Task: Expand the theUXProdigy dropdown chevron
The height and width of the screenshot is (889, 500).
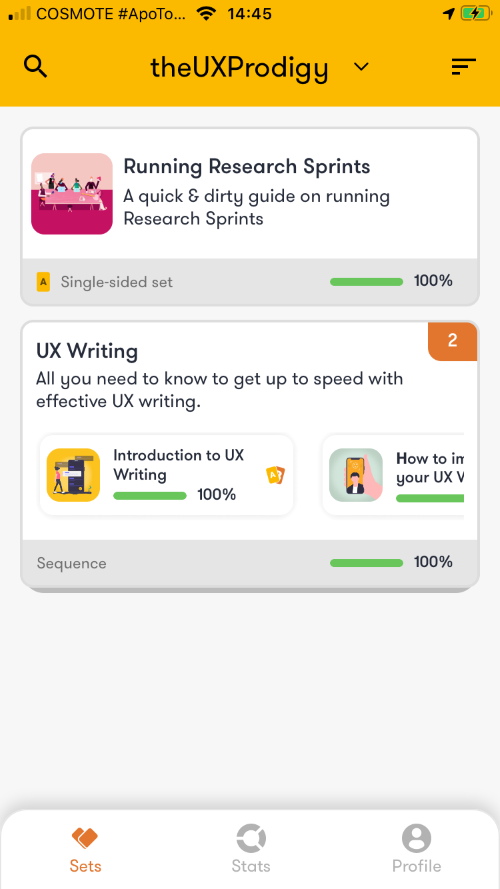Action: (361, 67)
